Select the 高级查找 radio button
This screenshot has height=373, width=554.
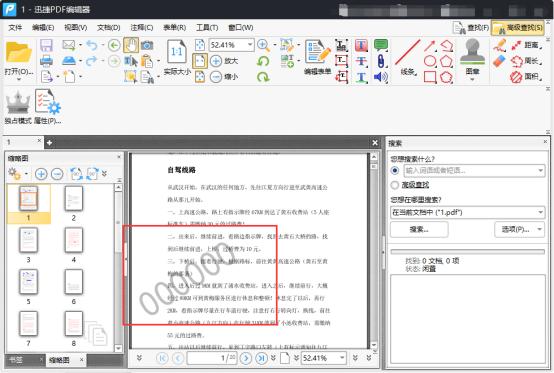click(395, 185)
